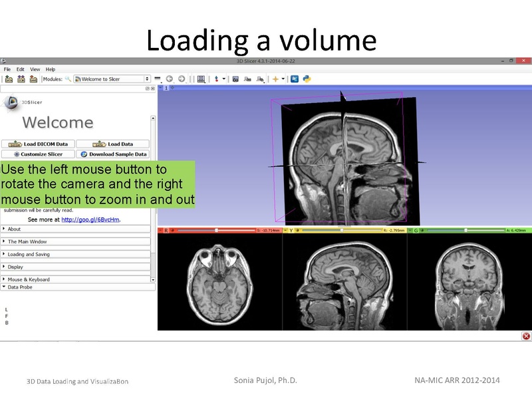Expand The Main Window section
The image size is (532, 399).
coord(75,241)
